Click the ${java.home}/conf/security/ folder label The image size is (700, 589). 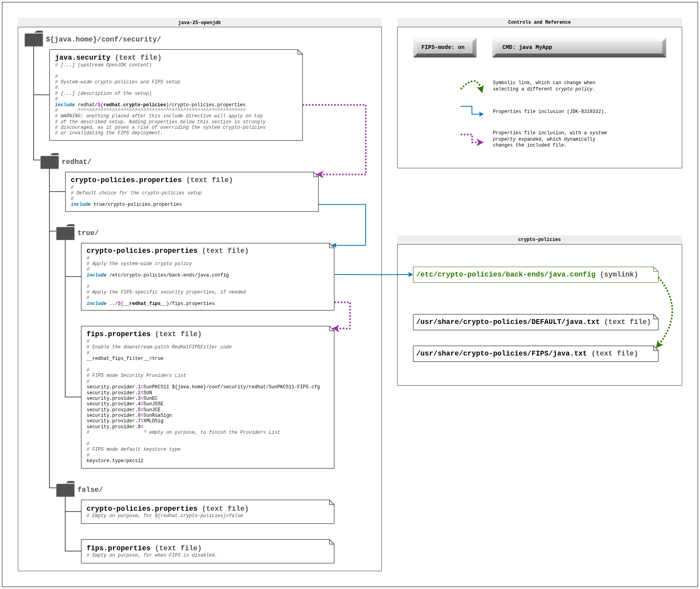[103, 40]
